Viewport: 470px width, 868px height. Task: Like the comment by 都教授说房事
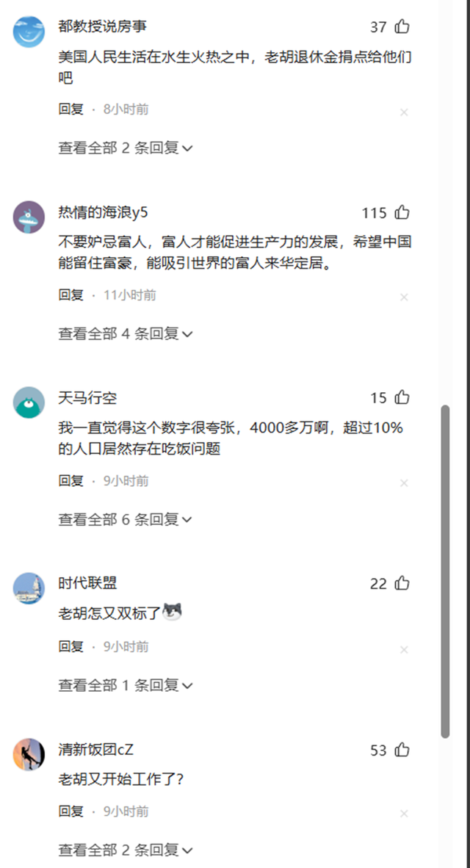402,26
